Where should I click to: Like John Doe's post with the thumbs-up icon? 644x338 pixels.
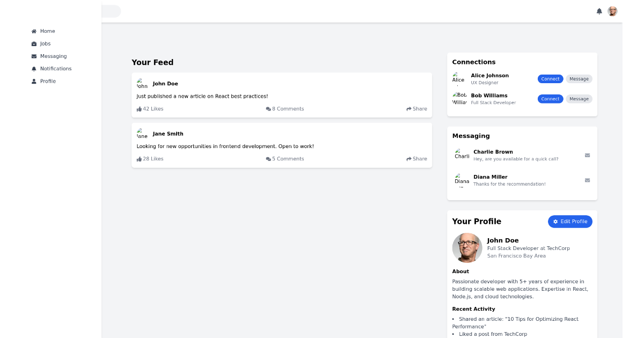(138, 108)
